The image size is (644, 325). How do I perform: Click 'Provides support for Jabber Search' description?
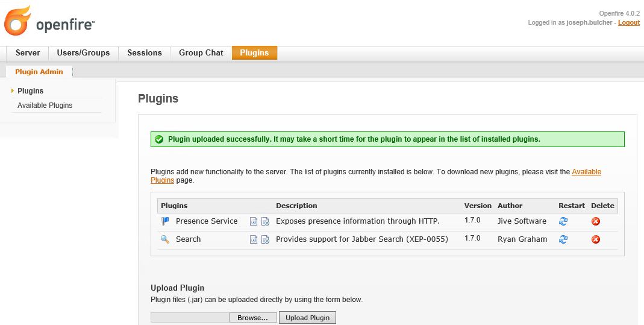(362, 239)
